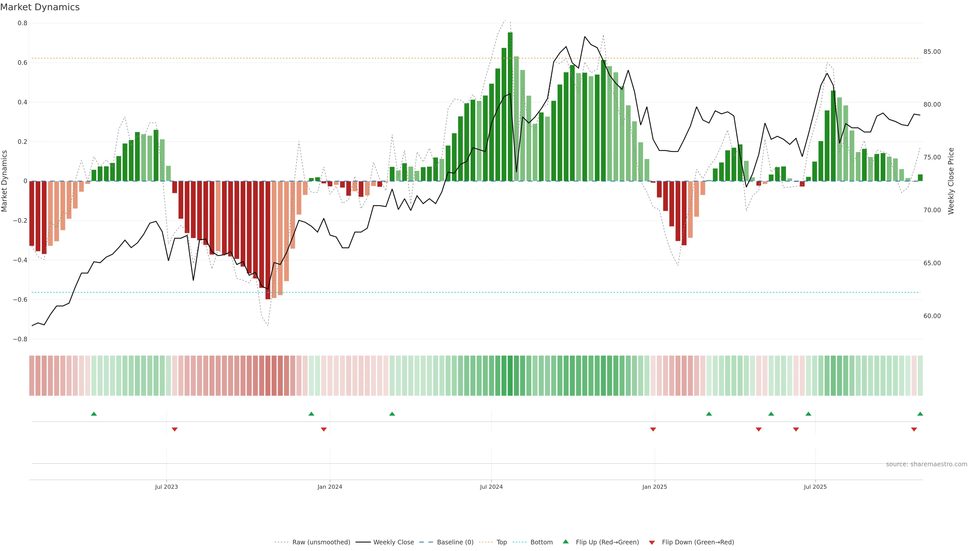Viewport: 980px width, 551px height.
Task: Click the red Flip Down marker after Jul 2023
Action: 175,429
